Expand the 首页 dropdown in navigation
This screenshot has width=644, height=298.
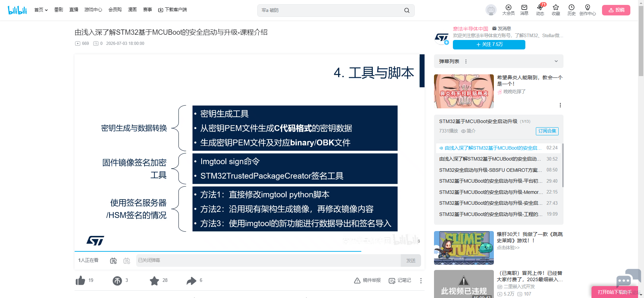tap(41, 10)
